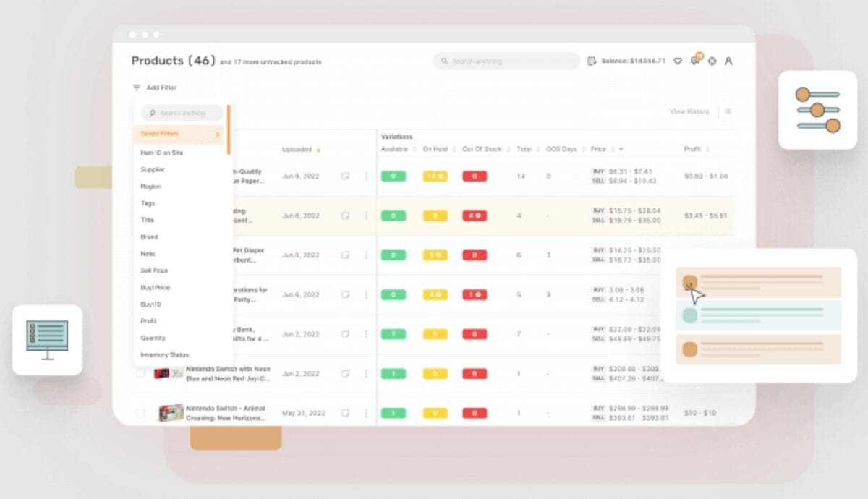Click the balance wallet icon
This screenshot has width=868, height=499.
click(x=592, y=61)
